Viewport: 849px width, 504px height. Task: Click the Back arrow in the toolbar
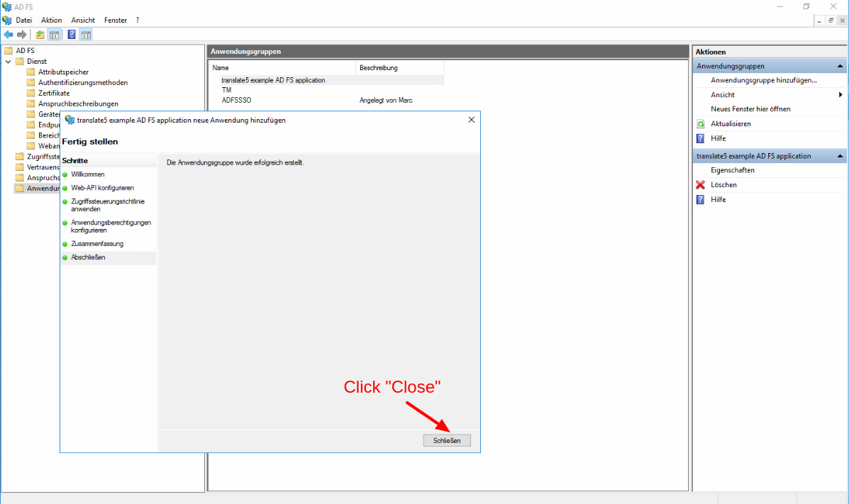point(9,35)
